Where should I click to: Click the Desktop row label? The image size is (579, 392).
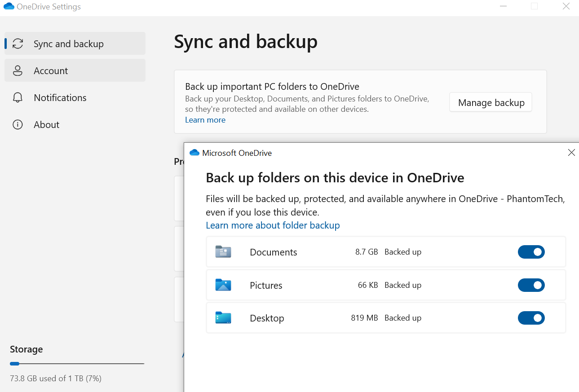click(267, 318)
